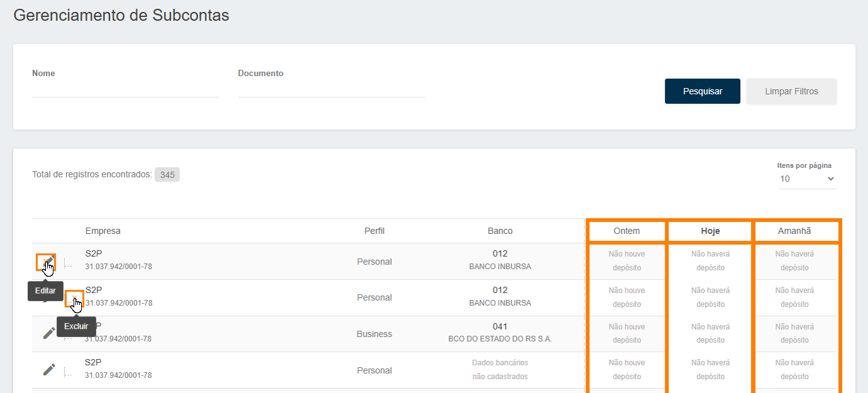This screenshot has width=868, height=393.
Task: Open the Itens por página dropdown
Action: 806,179
